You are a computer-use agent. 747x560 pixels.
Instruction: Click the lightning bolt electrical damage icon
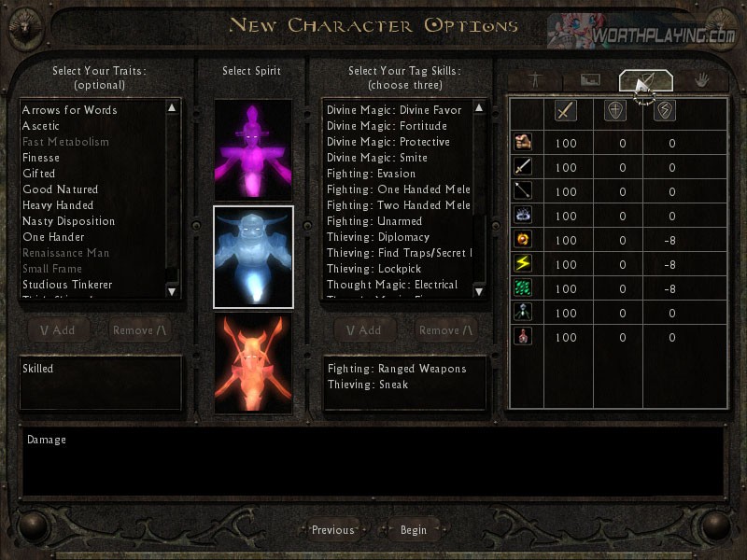[523, 263]
